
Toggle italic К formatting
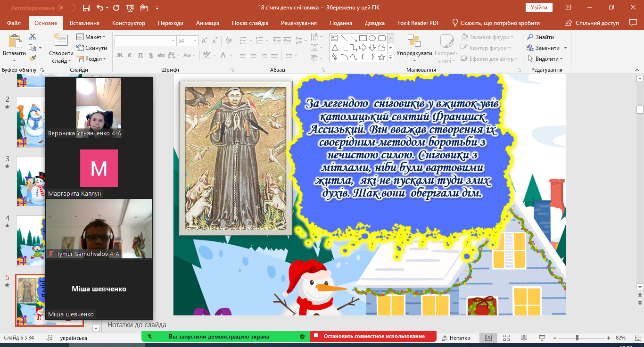coord(130,55)
